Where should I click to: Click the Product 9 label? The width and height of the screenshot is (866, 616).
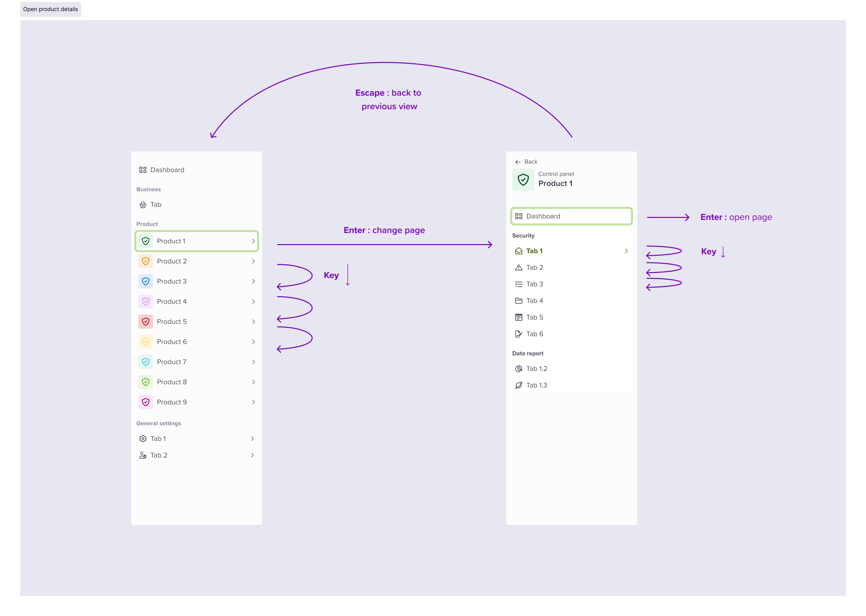(172, 402)
